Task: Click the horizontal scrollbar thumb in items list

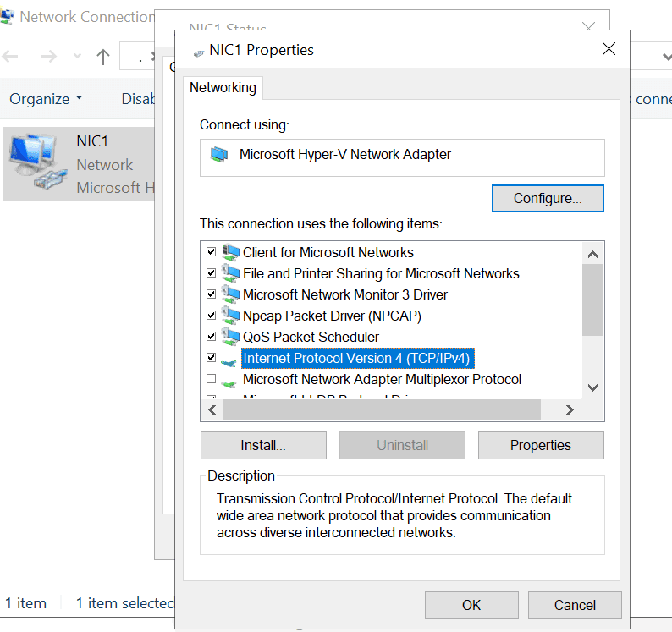Action: (382, 410)
